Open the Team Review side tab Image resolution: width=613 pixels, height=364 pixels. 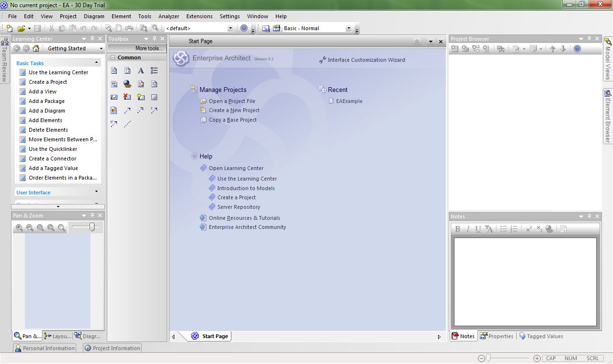point(4,59)
